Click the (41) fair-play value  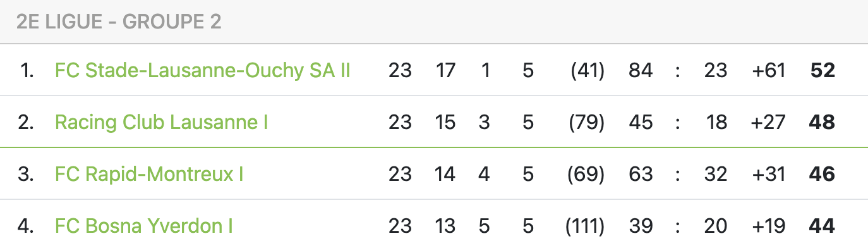pos(588,70)
